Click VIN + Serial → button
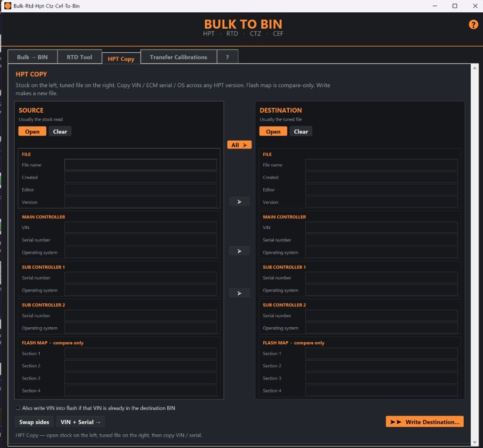This screenshot has height=448, width=483. [80, 422]
